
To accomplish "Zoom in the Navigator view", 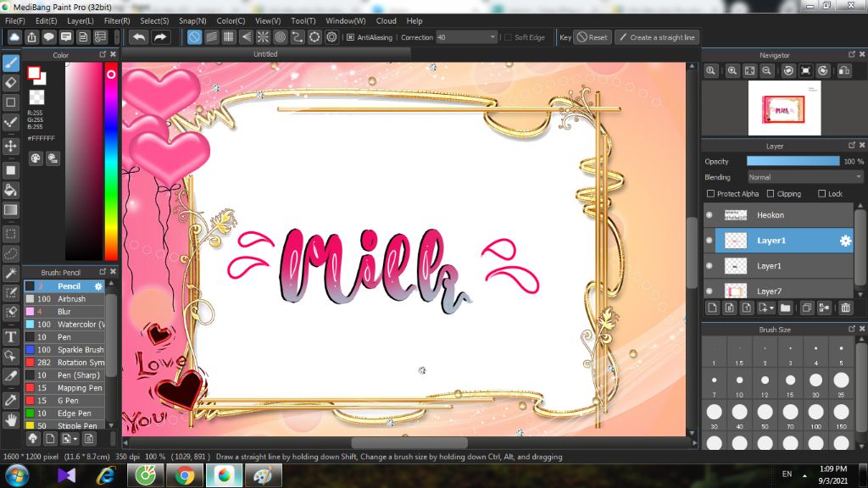I will tap(732, 71).
